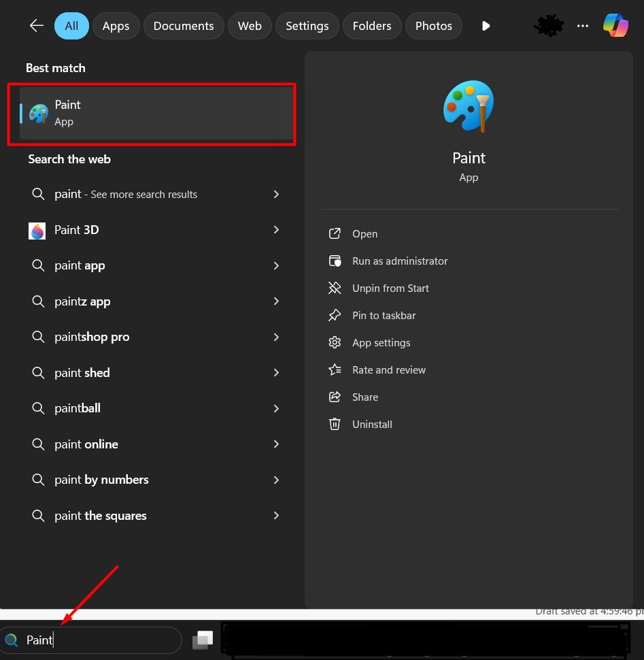This screenshot has width=644, height=660.
Task: Click the magnifier icon beside 'paint by numbers'
Action: coord(38,480)
